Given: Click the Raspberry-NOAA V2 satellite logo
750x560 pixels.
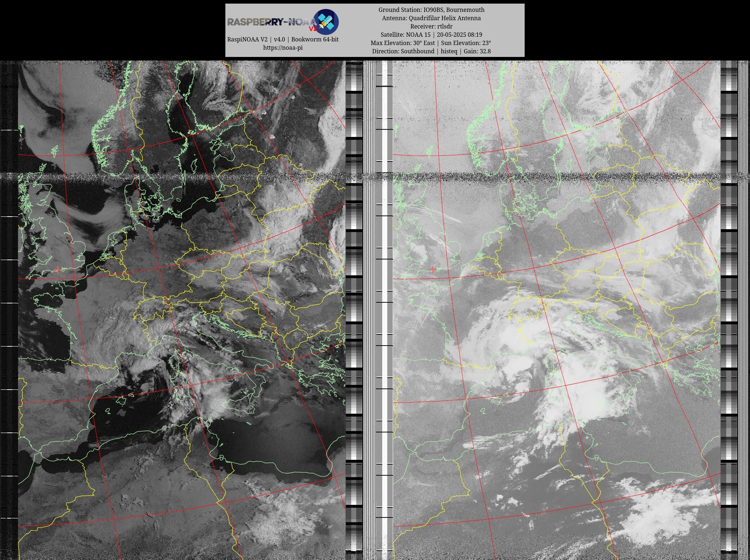Looking at the screenshot, I should (326, 22).
